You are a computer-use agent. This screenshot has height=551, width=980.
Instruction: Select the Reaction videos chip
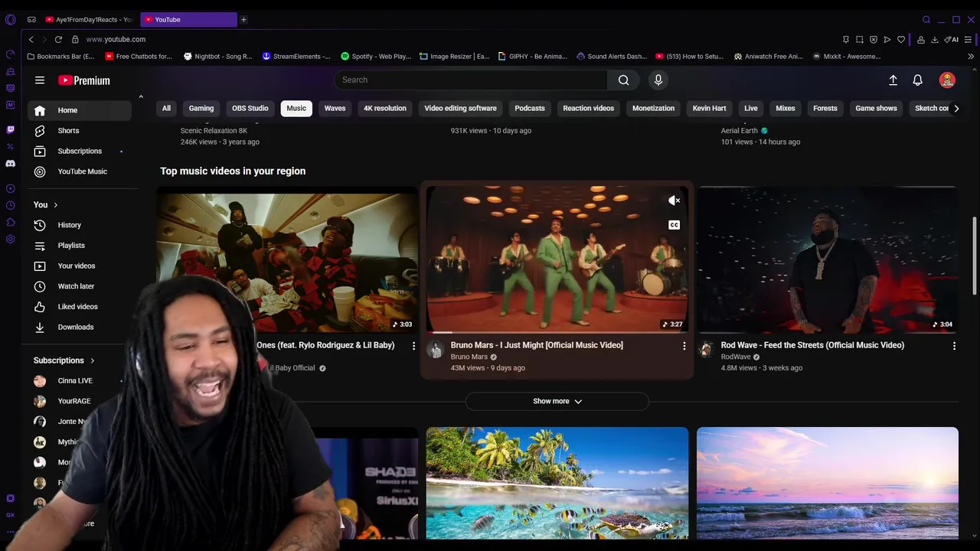(x=588, y=108)
